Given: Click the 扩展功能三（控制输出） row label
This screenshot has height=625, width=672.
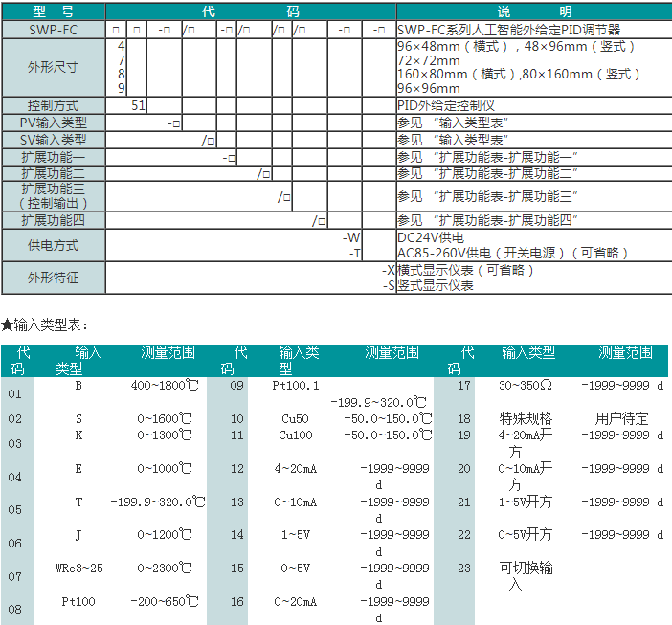Looking at the screenshot, I should tap(54, 196).
